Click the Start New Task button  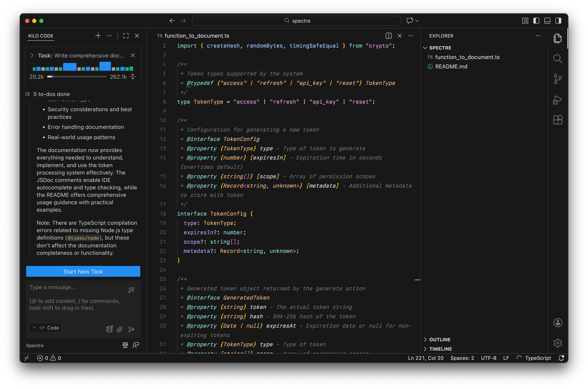point(83,271)
